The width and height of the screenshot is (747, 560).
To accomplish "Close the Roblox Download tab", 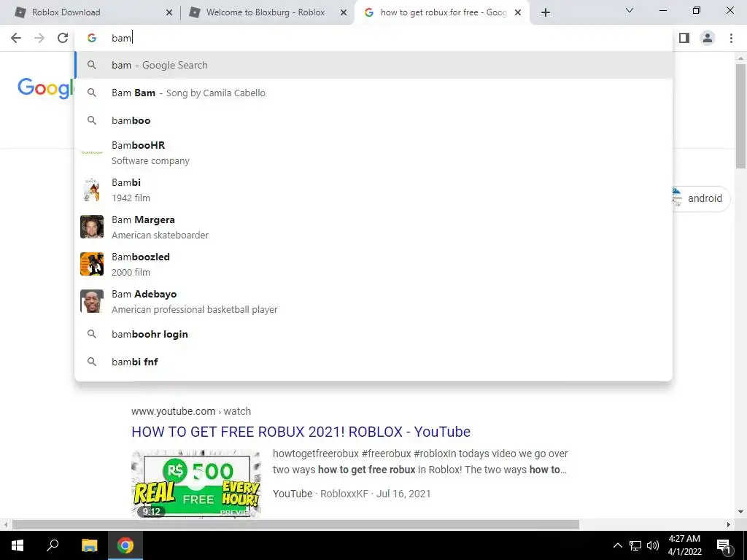I will click(x=169, y=13).
